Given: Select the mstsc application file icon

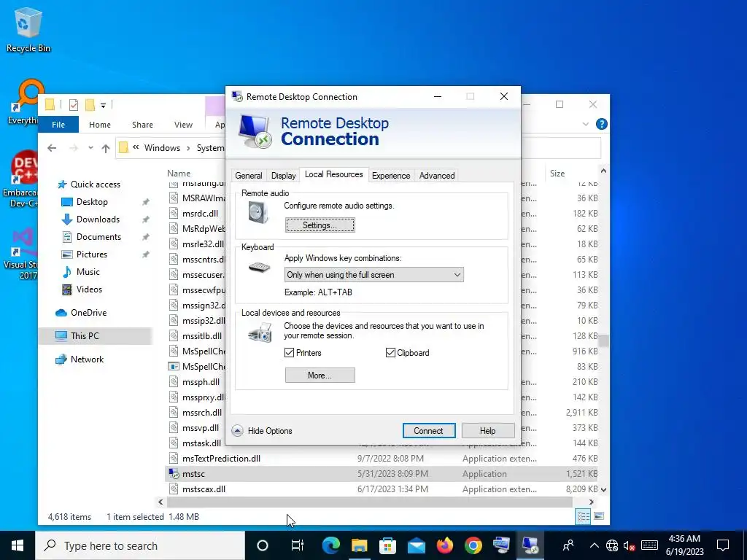Looking at the screenshot, I should tap(174, 474).
